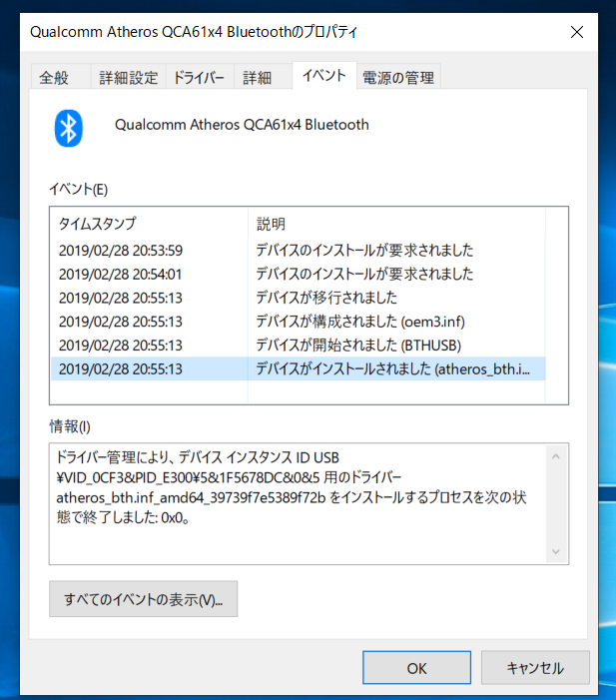Click the Bluetooth device icon
The width and height of the screenshot is (616, 700).
tap(68, 128)
